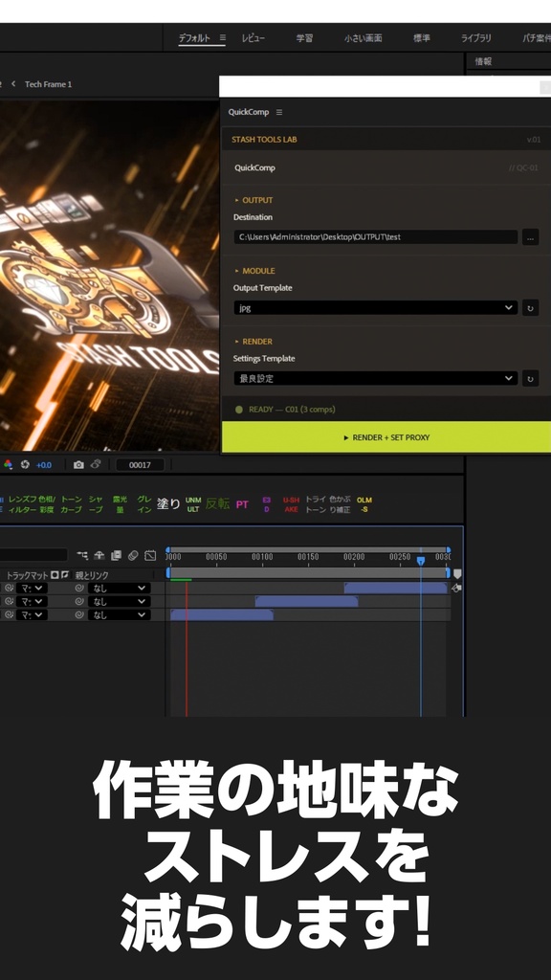Screen dimensions: 551x980
Task: Apply the レンズフィルター effect button
Action: [21, 504]
